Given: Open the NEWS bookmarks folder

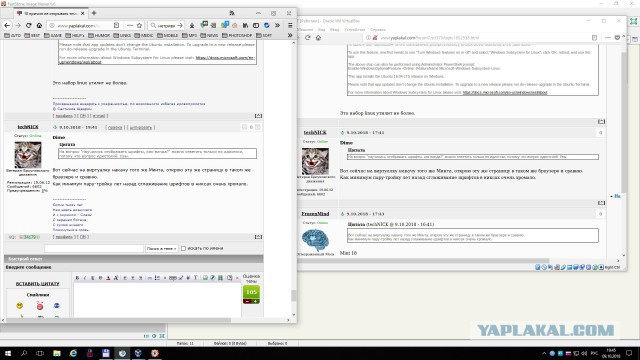Looking at the screenshot, I should 209,36.
